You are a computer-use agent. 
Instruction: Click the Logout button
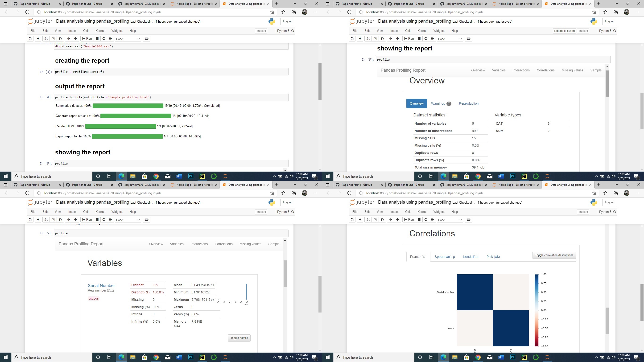click(287, 21)
